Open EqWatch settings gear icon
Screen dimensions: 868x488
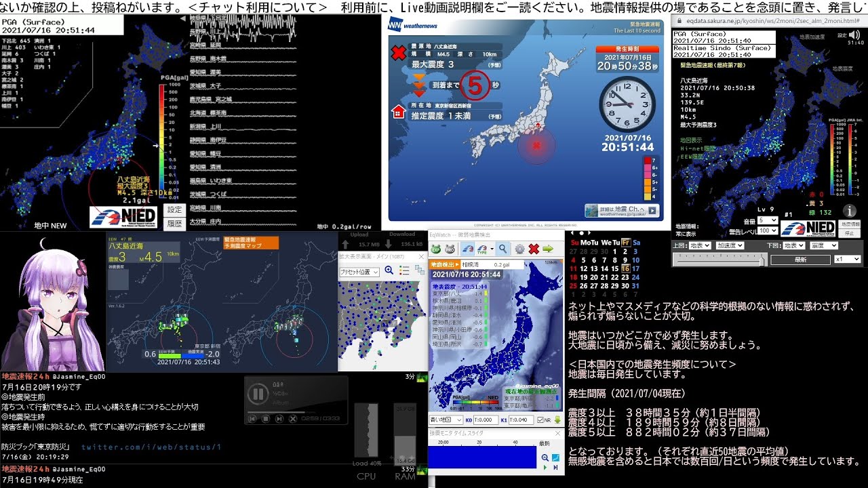[519, 249]
